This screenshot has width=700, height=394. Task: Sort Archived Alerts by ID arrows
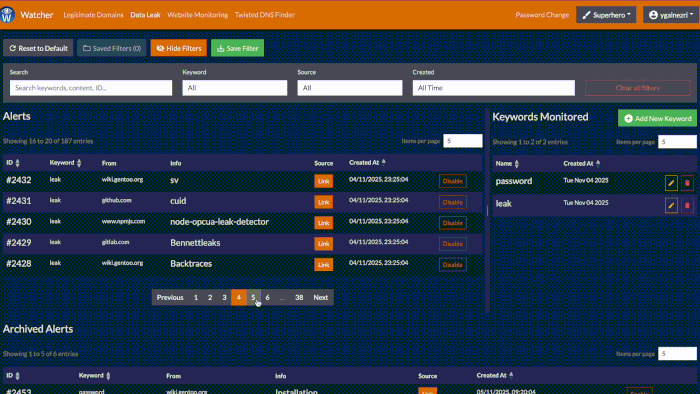click(x=17, y=376)
